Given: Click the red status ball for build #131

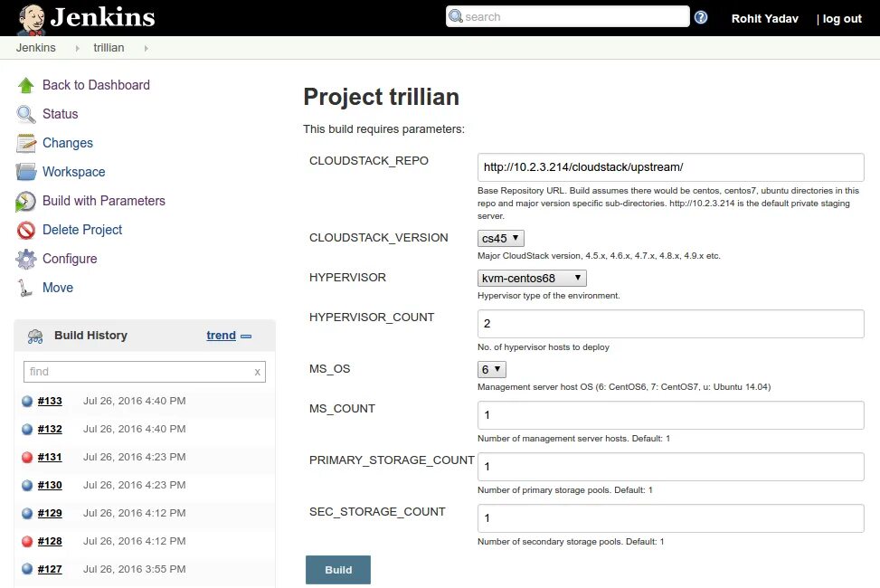Looking at the screenshot, I should point(27,457).
